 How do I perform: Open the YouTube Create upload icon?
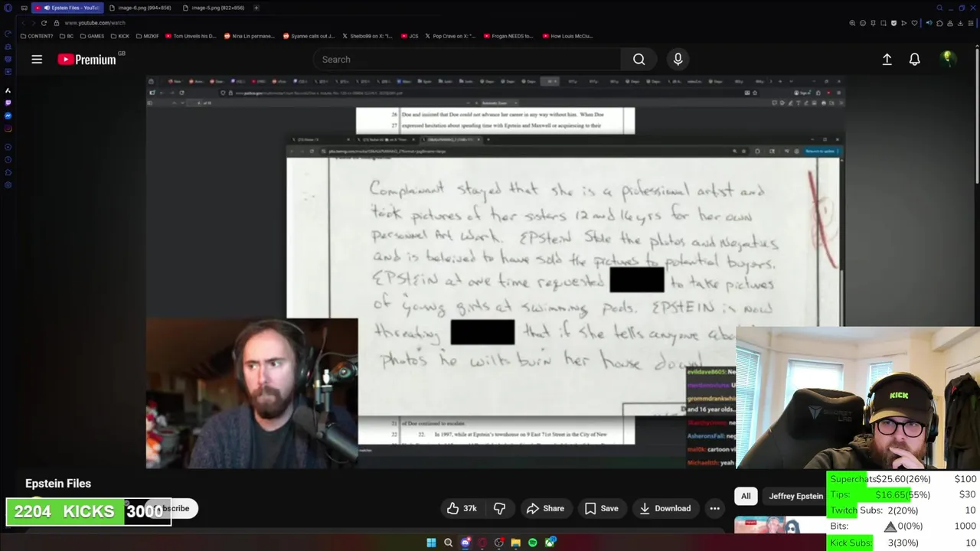click(887, 59)
